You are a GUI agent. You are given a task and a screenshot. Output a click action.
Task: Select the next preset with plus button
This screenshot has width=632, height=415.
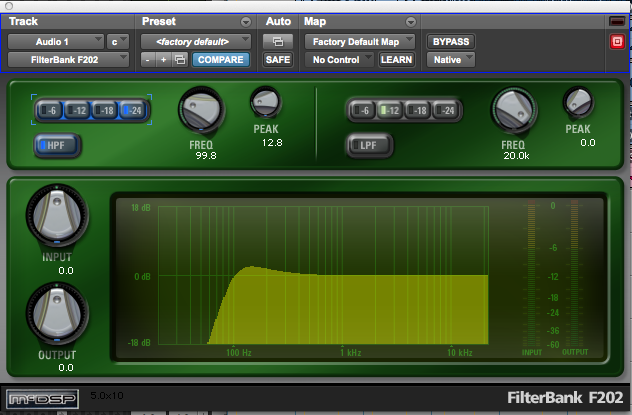tap(163, 60)
